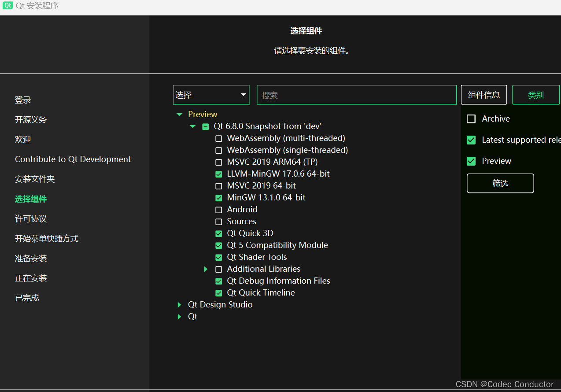Select the MSVC 2019 ARM64 (TP) label
Image resolution: width=561 pixels, height=392 pixels.
272,162
